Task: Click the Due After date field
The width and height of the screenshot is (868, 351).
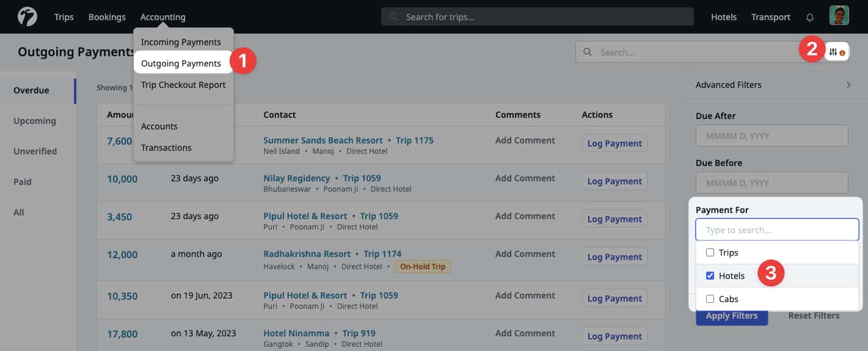Action: 771,136
